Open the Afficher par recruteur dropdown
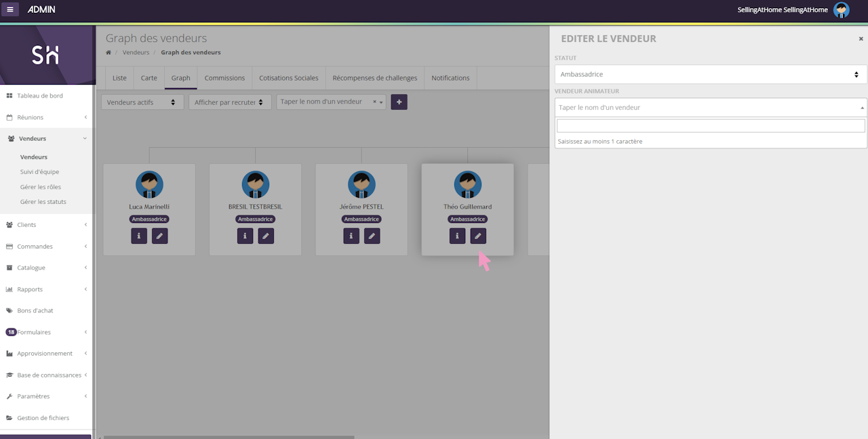The width and height of the screenshot is (868, 439). click(230, 102)
